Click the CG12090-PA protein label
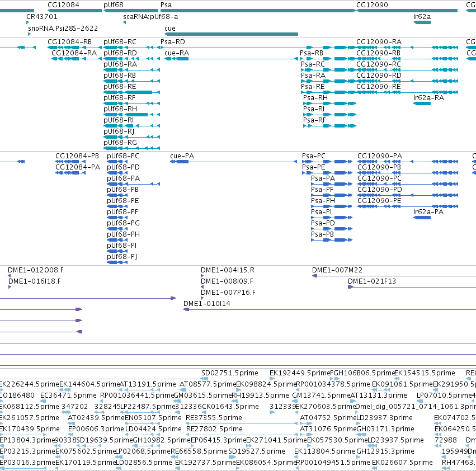Viewport: 476px width, 471px height. point(380,156)
